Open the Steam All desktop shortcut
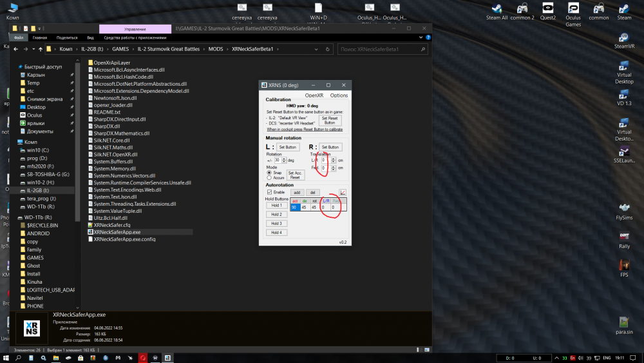644x363 pixels. point(497,11)
